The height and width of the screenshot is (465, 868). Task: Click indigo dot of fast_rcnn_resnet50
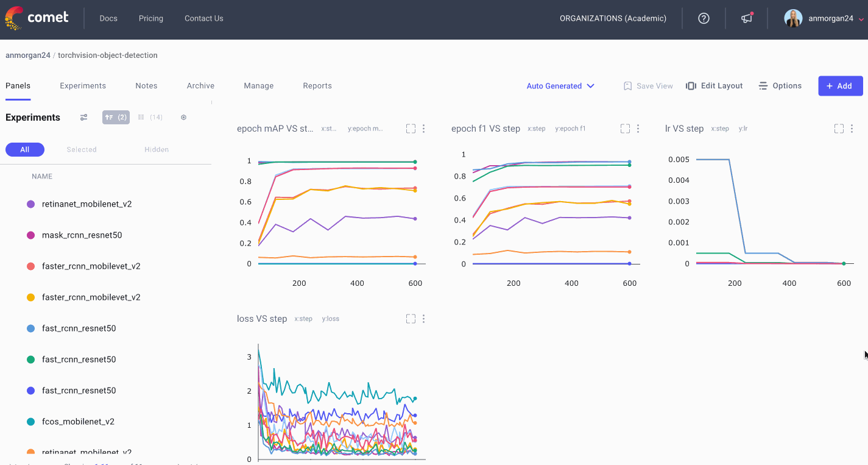point(31,391)
